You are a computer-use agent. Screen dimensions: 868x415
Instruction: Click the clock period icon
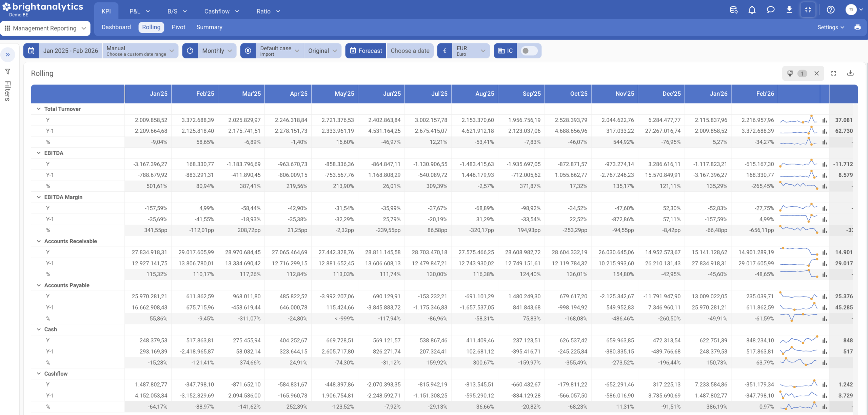190,51
